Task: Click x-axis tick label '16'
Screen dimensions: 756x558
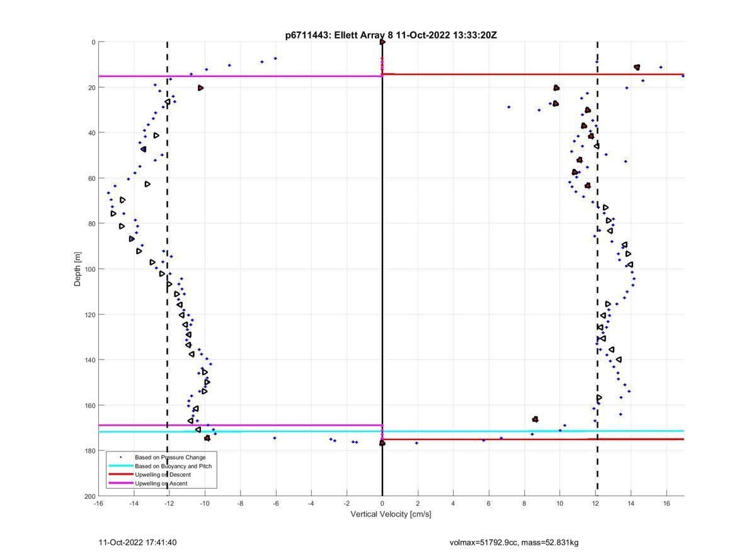Action: coord(666,503)
